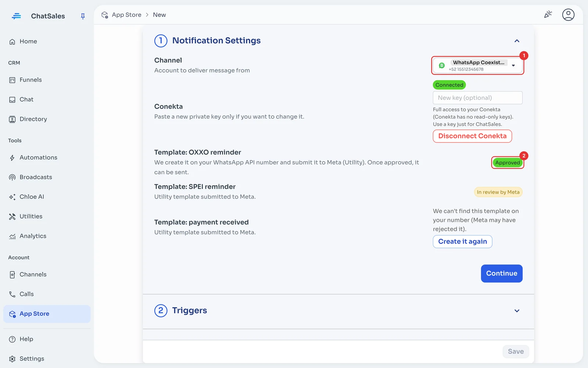Viewport: 588px width, 368px height.
Task: Click Disconnect Conekta button
Action: [x=472, y=136]
